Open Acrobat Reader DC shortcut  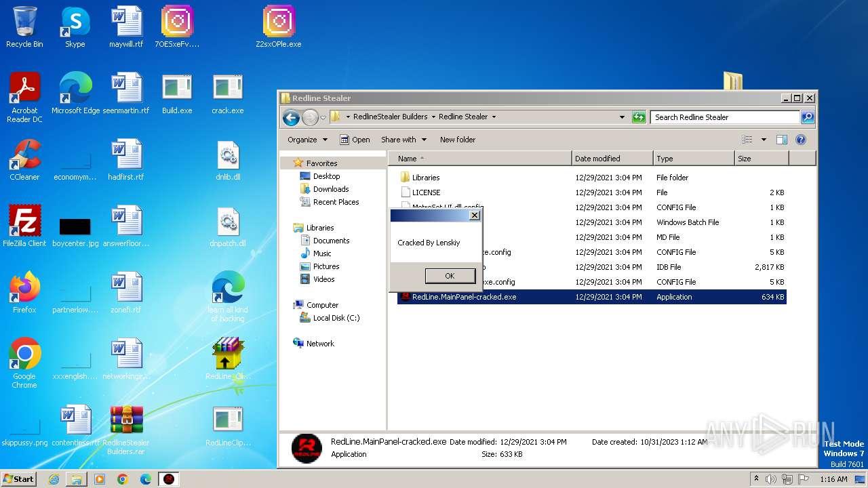[24, 98]
